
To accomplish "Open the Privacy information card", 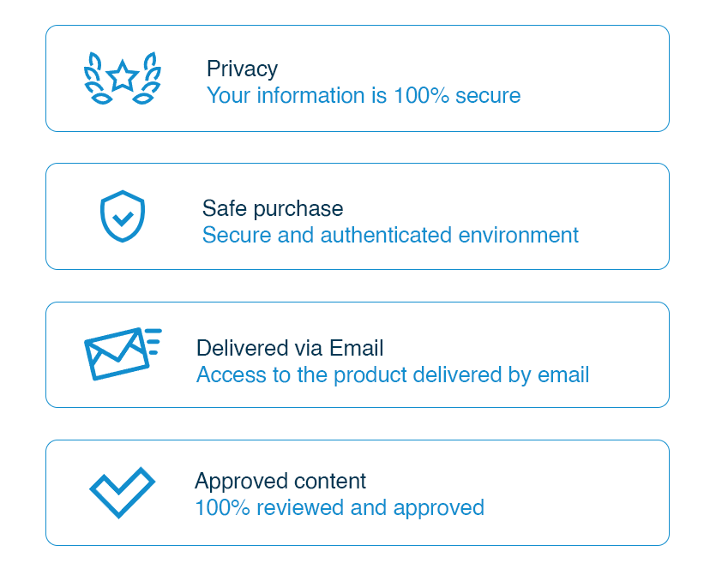I will 358,79.
